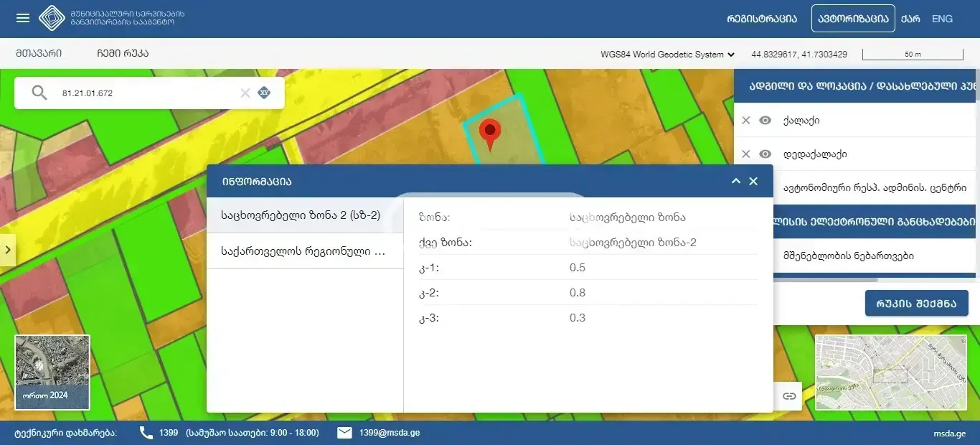The width and height of the screenshot is (980, 445).
Task: Switch to მთავარი tab
Action: click(x=39, y=54)
